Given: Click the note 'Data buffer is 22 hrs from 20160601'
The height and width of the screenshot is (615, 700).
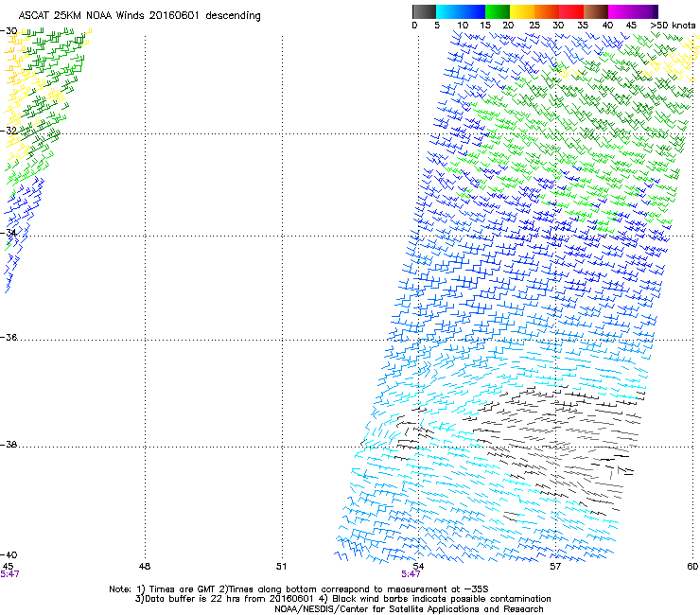Looking at the screenshot, I should [x=229, y=599].
